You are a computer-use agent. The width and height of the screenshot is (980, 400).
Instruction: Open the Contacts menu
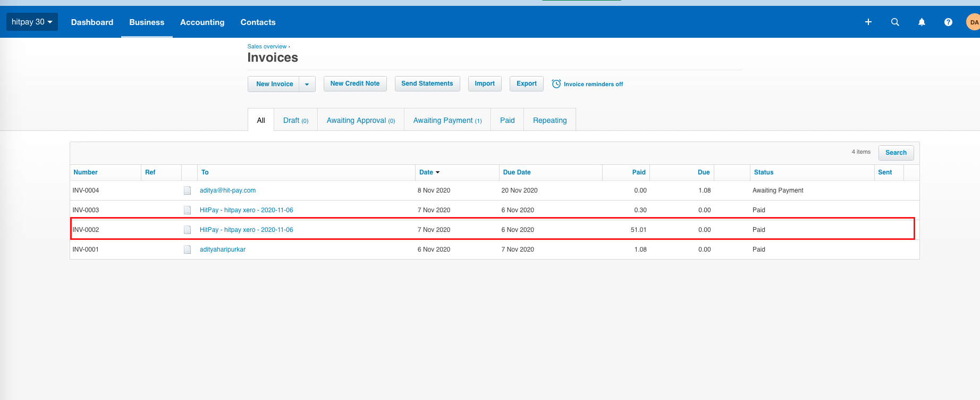(258, 22)
